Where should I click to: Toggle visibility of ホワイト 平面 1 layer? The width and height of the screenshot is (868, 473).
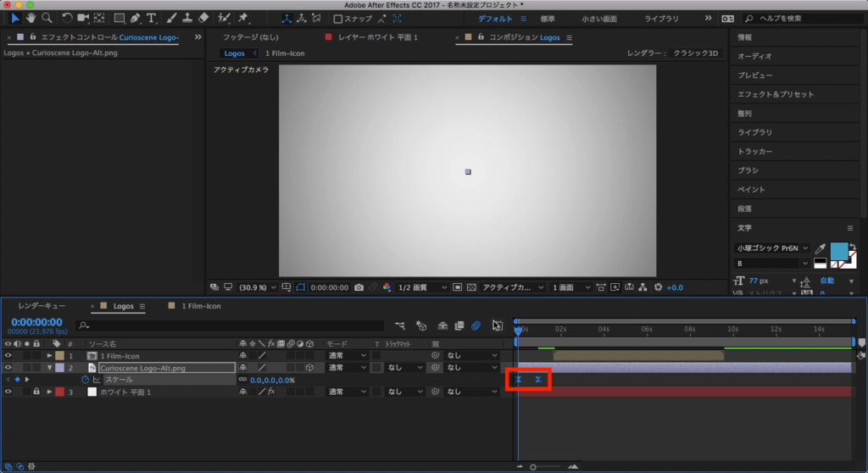point(8,392)
